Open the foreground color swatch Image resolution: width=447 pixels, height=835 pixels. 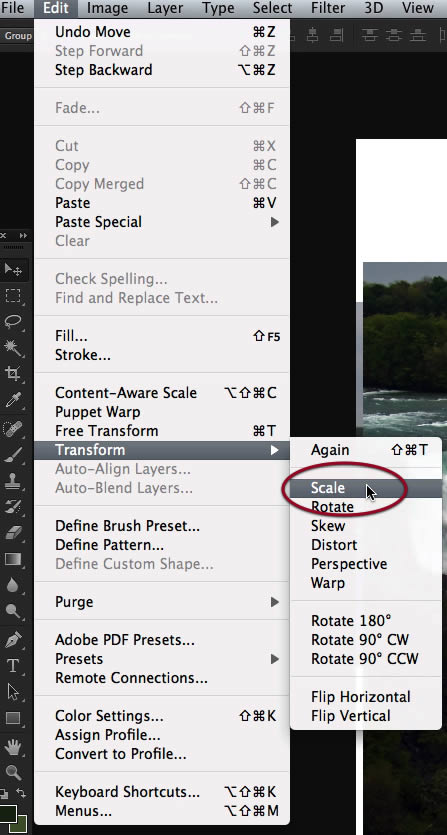point(7,813)
